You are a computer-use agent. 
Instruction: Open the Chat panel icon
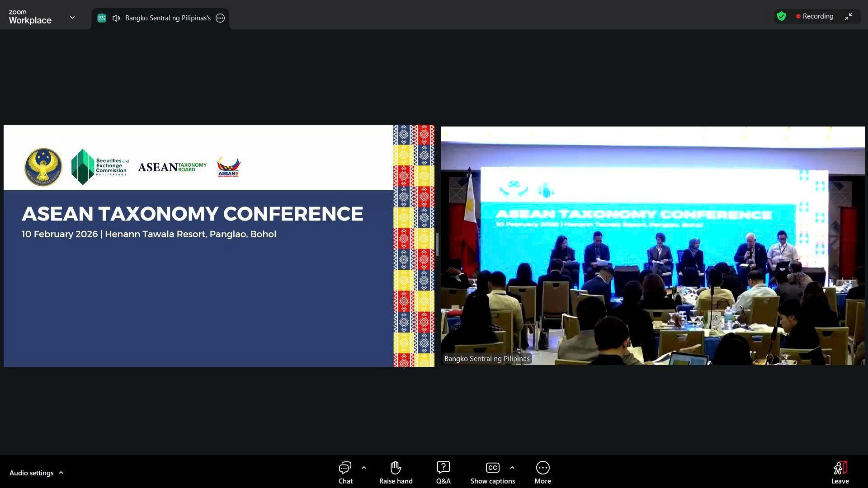[x=345, y=468]
